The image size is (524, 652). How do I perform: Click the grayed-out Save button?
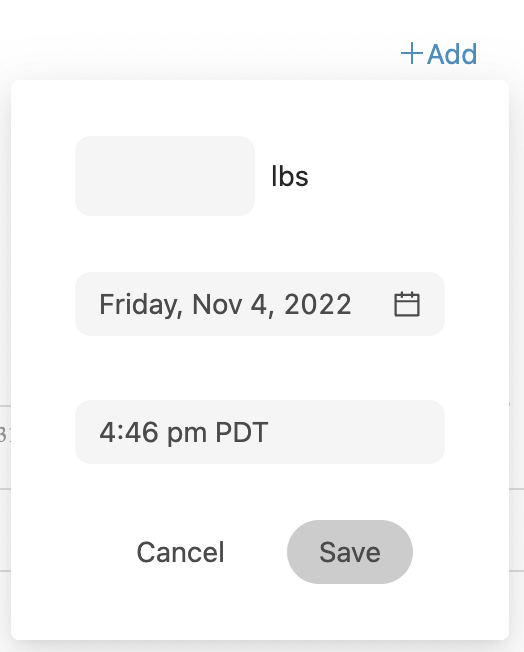[350, 552]
